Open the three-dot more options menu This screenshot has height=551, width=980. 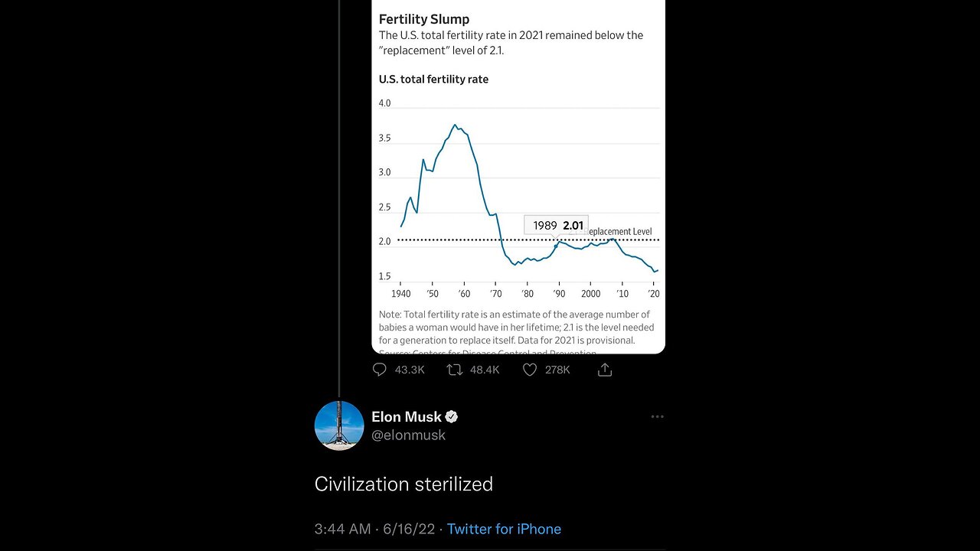(x=657, y=417)
